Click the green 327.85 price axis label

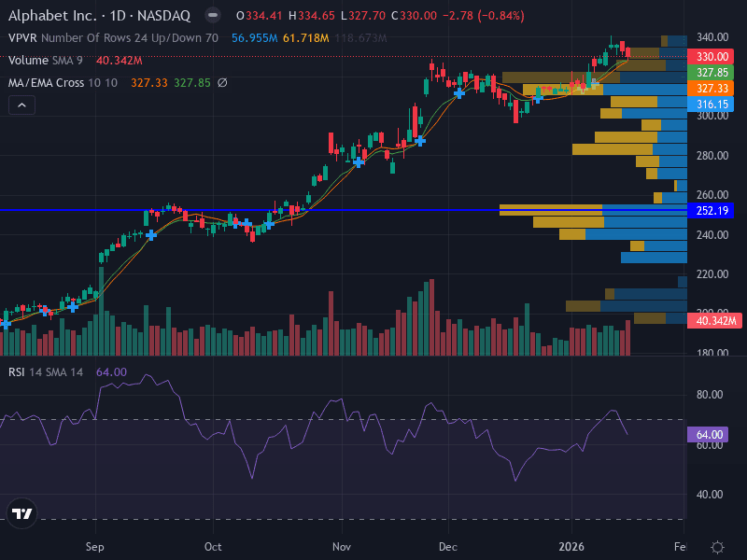712,73
